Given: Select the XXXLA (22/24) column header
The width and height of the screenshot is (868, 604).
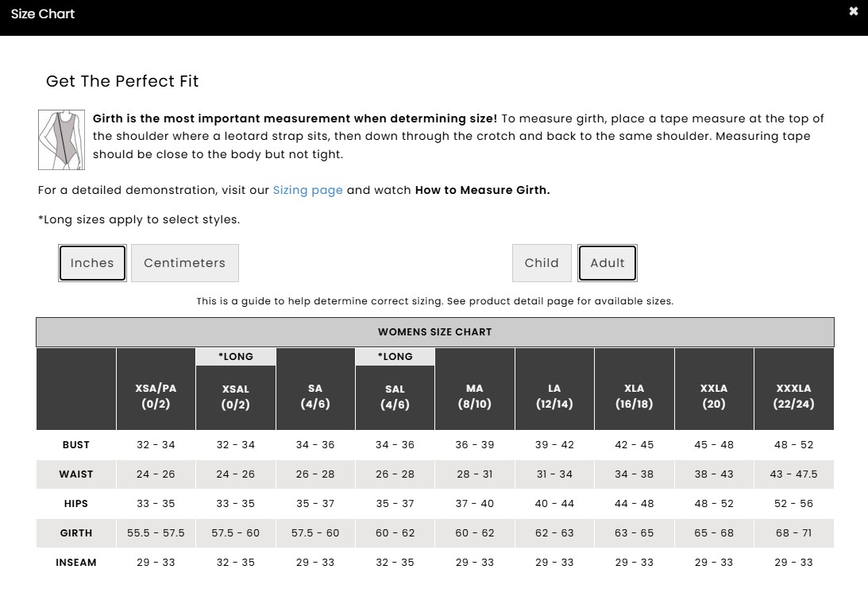Looking at the screenshot, I should 793,396.
